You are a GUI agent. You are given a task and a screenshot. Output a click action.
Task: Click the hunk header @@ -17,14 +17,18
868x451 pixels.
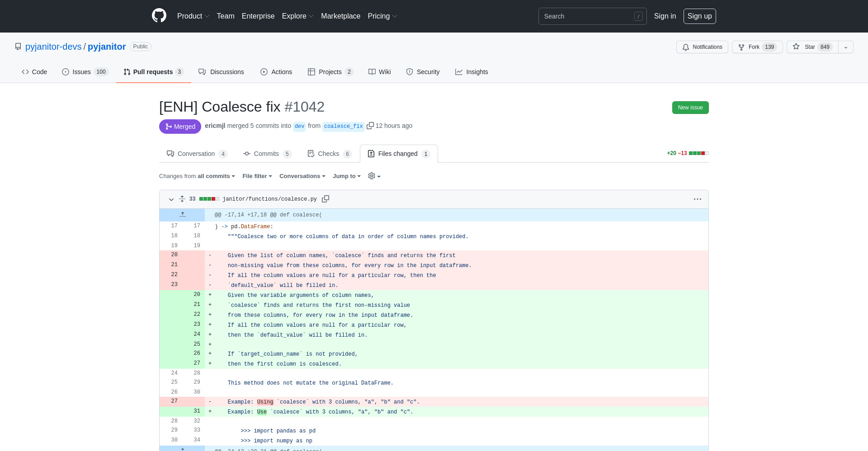268,215
